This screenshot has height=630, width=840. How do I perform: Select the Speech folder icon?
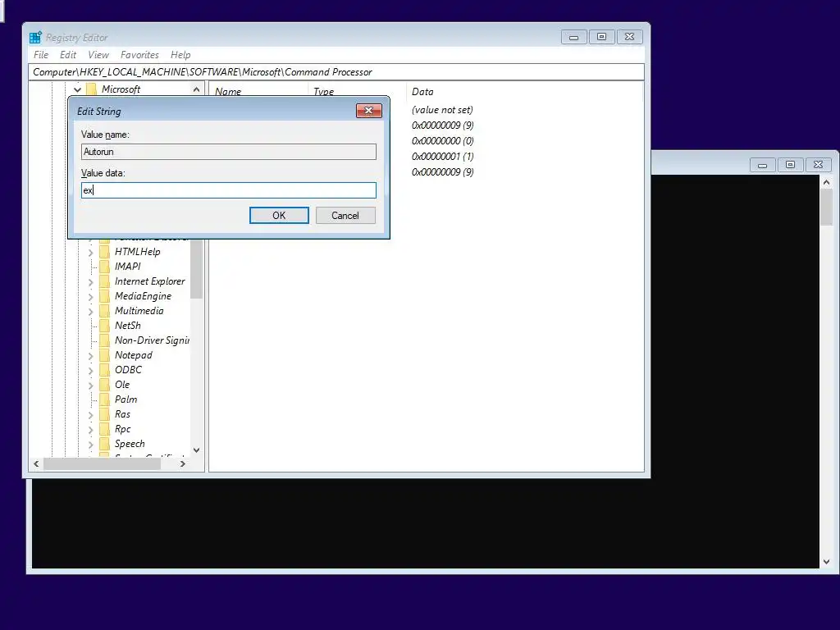(104, 444)
